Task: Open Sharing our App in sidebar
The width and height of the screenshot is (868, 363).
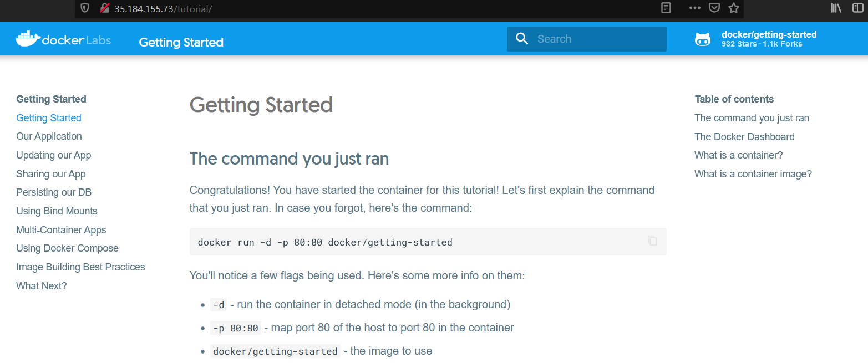Action: (51, 174)
